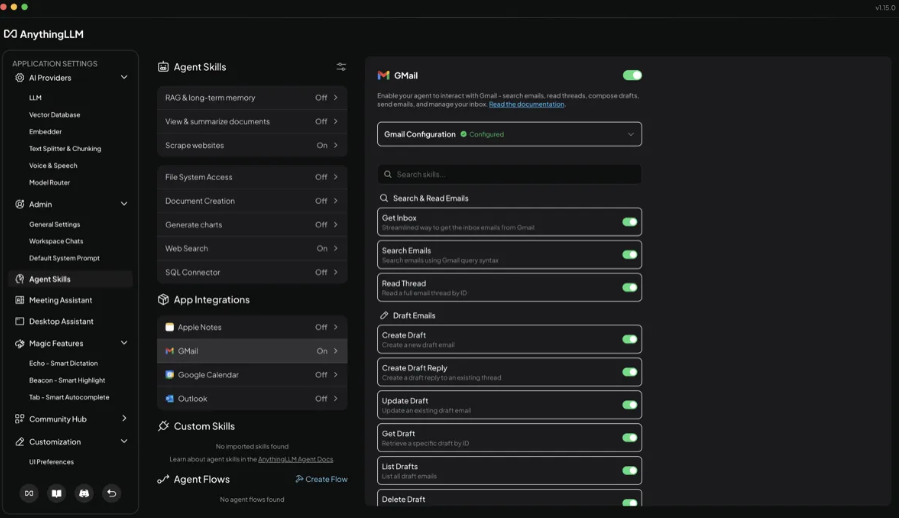Click the App Integrations cube icon
The width and height of the screenshot is (899, 518).
pyautogui.click(x=163, y=299)
